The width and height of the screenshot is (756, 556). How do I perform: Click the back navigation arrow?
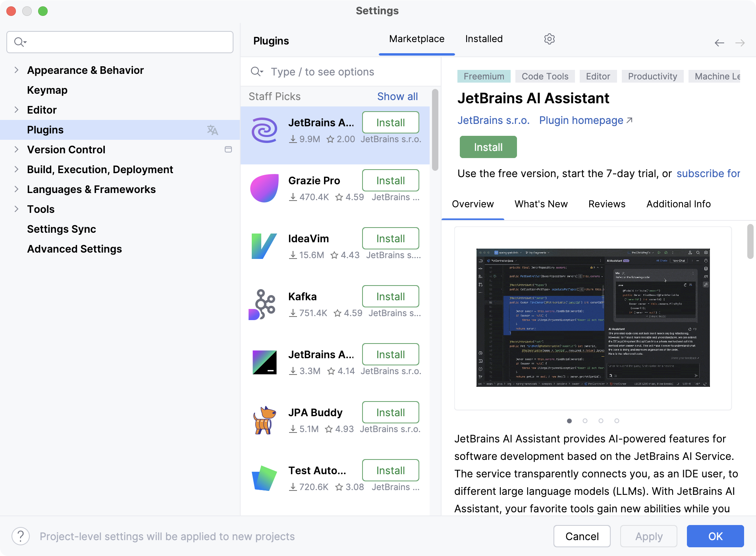coord(719,43)
